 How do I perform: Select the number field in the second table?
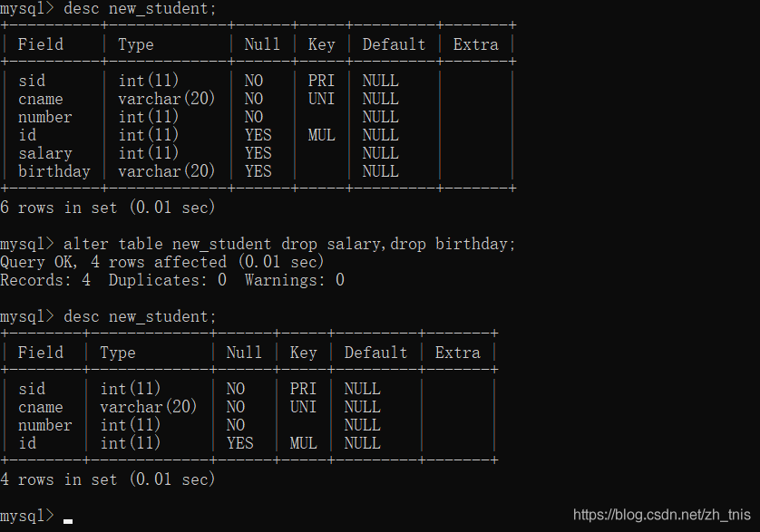coord(45,425)
